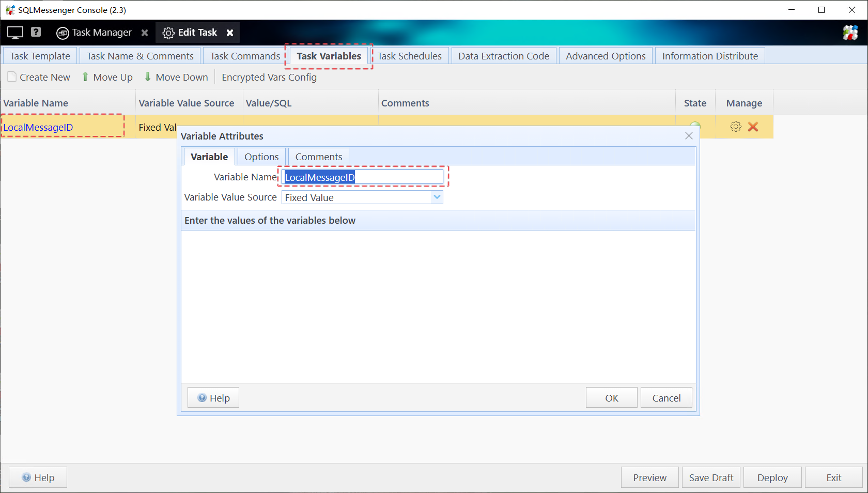This screenshot has width=868, height=493.
Task: Open settings gear for LocalMessageID variable
Action: pos(736,127)
